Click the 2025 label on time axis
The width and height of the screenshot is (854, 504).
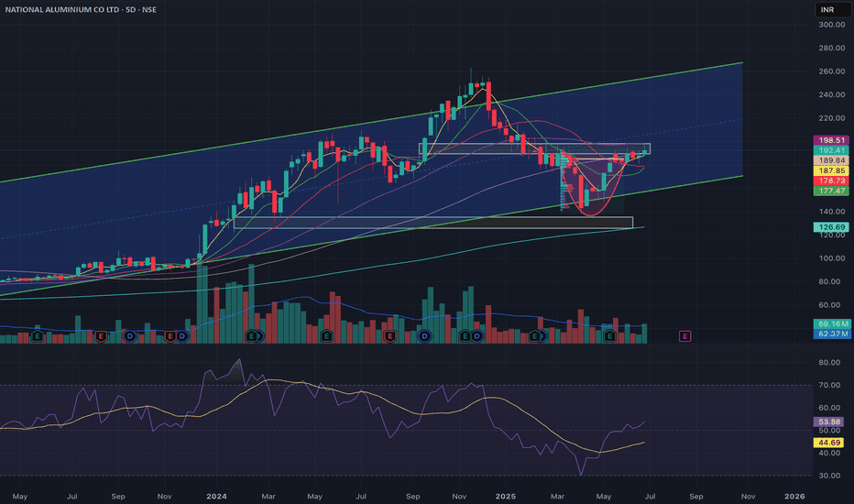coord(506,497)
